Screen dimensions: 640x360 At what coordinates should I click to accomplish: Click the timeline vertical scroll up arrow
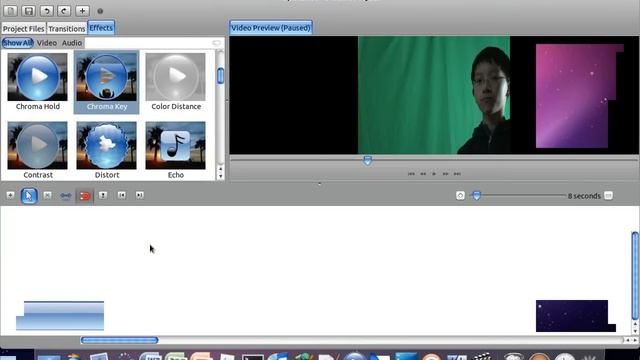(635, 324)
